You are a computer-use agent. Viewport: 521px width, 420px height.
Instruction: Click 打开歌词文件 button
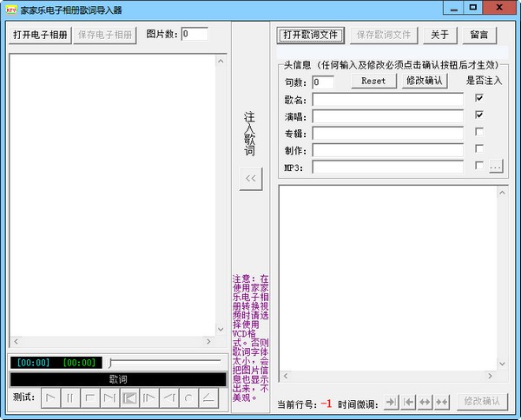tap(311, 36)
